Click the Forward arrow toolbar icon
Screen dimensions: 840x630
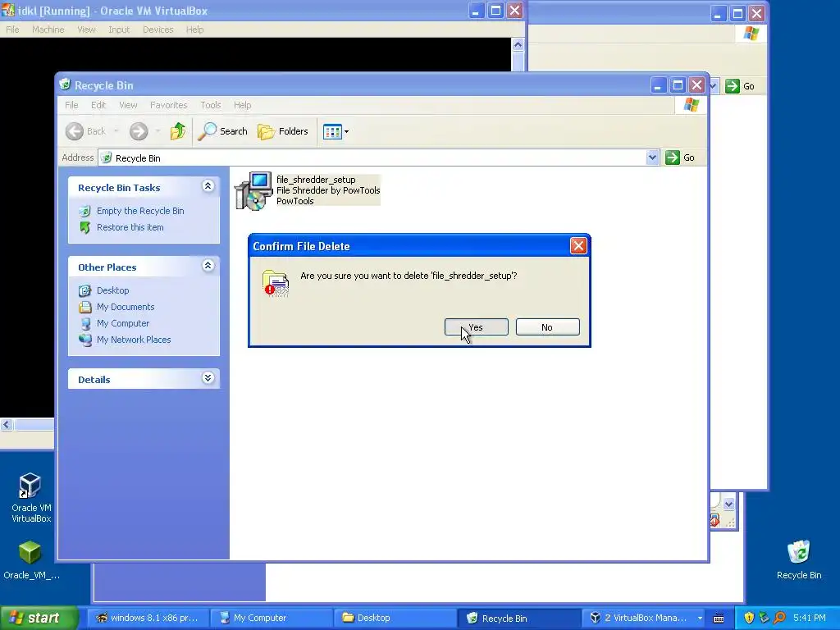tap(138, 131)
